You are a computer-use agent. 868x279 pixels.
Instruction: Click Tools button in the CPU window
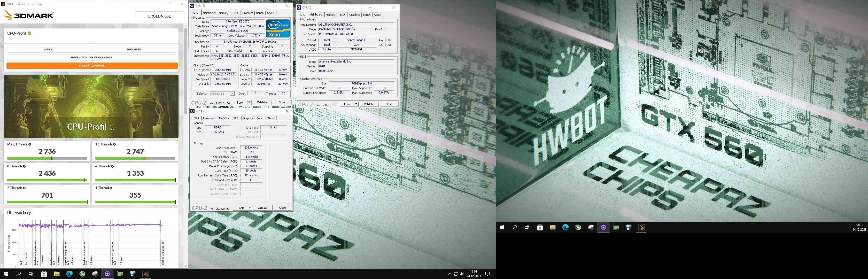(x=240, y=103)
